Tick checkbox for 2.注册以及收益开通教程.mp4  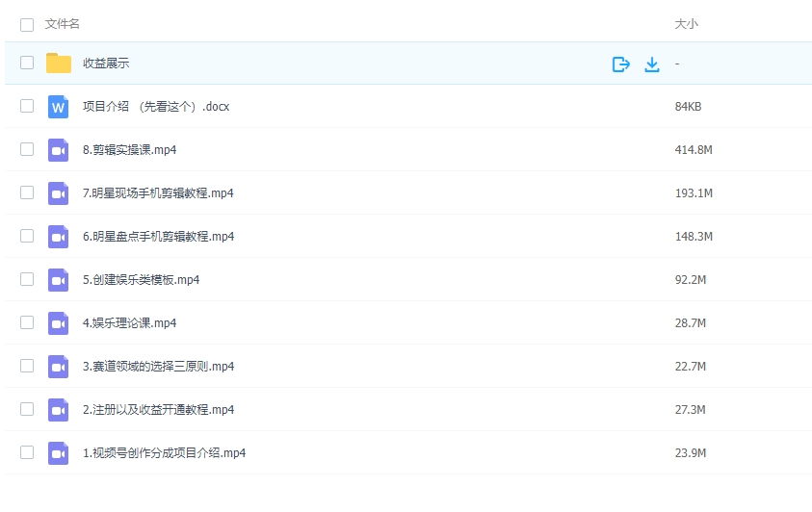(27, 409)
